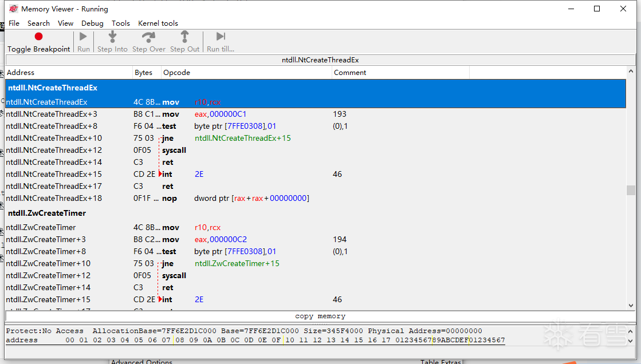
Task: Click the copy memory bar
Action: point(320,316)
